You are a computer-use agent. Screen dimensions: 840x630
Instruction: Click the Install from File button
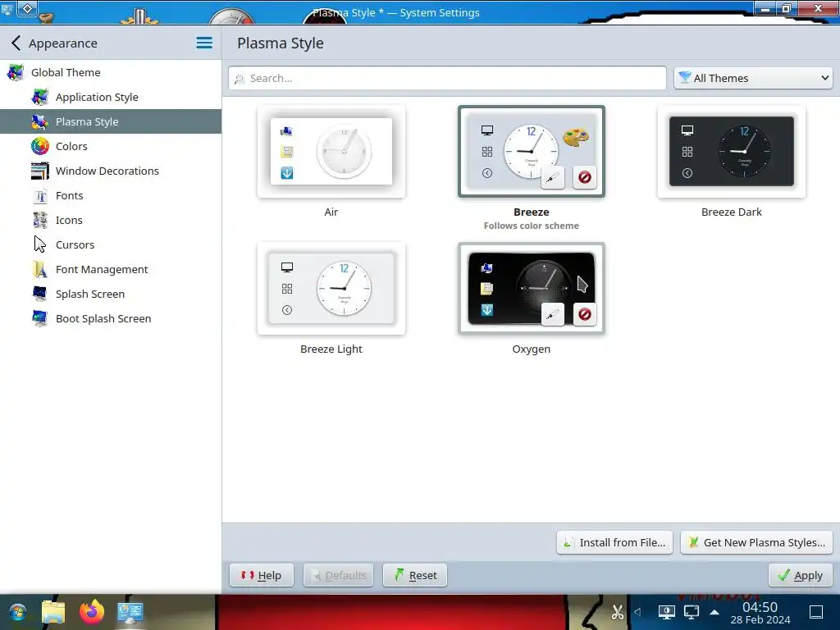(x=614, y=543)
